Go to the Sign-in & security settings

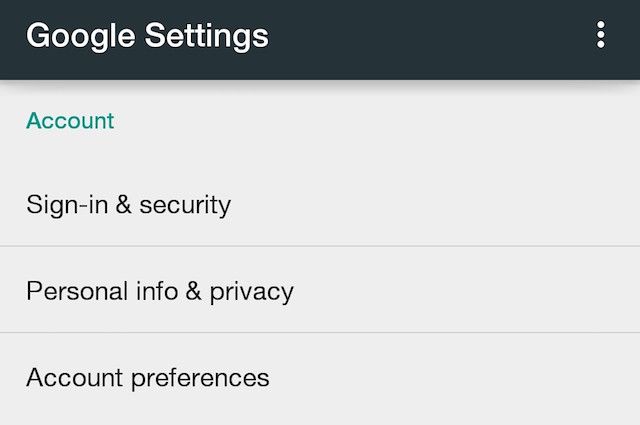[128, 205]
